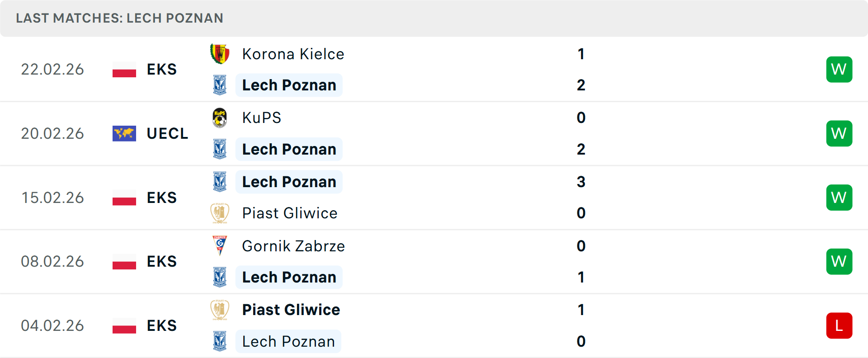This screenshot has height=358, width=868.
Task: Click the Gornik Zabrze club logo
Action: [220, 246]
